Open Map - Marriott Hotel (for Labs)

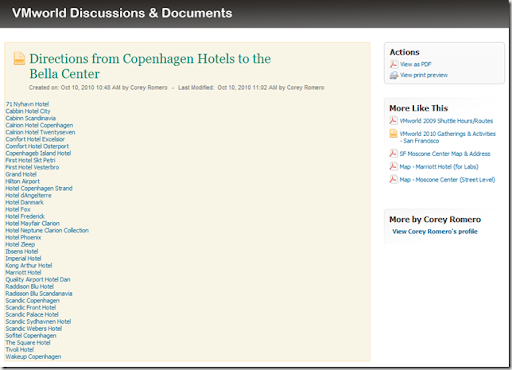point(439,167)
